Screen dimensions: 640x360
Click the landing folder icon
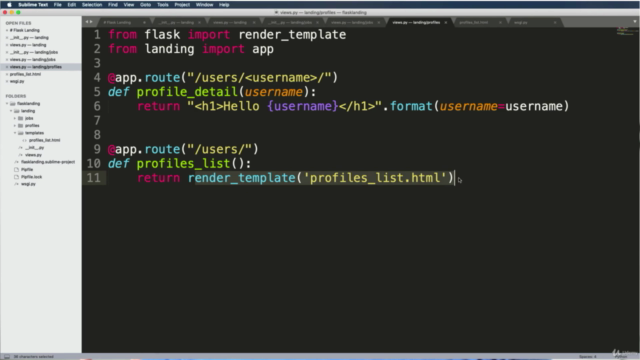(17, 111)
